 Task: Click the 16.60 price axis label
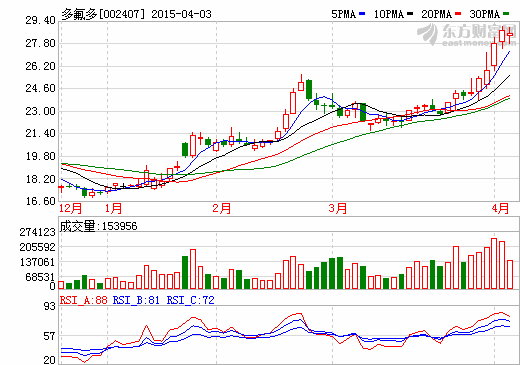40,201
